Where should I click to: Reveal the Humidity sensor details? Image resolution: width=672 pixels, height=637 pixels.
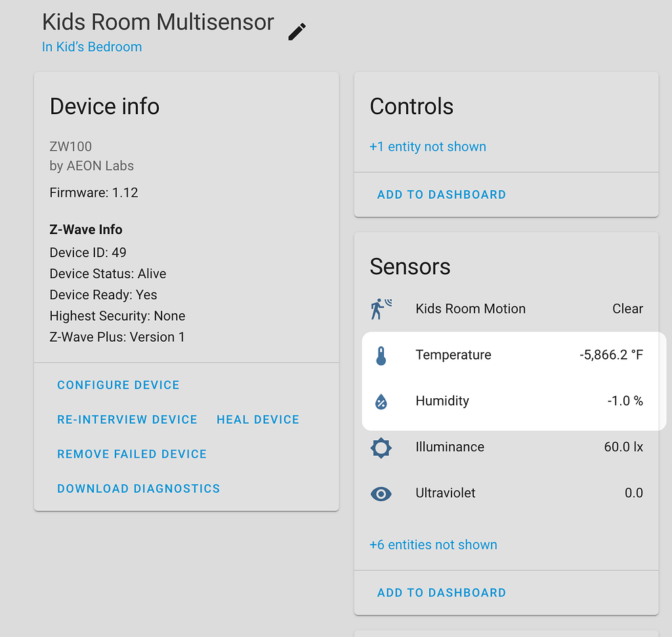click(x=442, y=401)
